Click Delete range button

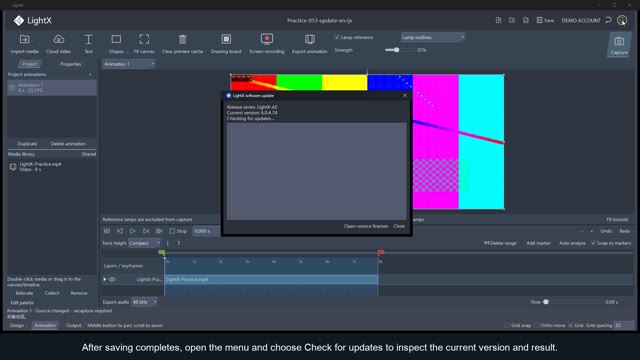point(500,243)
